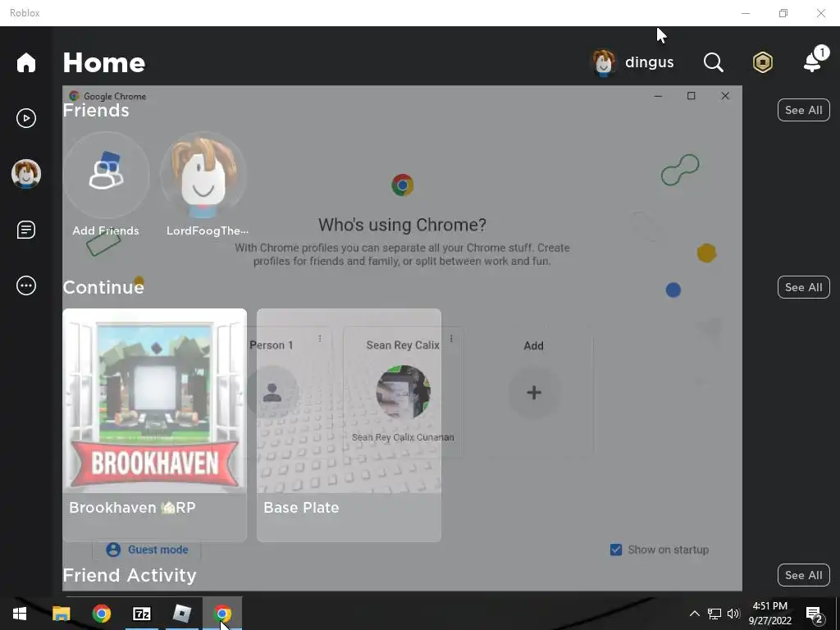This screenshot has width=840, height=630.
Task: Open the Roblox taskbar icon
Action: [x=182, y=614]
